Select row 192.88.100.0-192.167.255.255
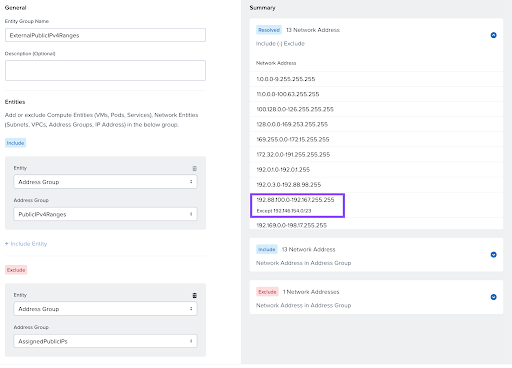Image resolution: width=512 pixels, height=368 pixels. [376, 205]
